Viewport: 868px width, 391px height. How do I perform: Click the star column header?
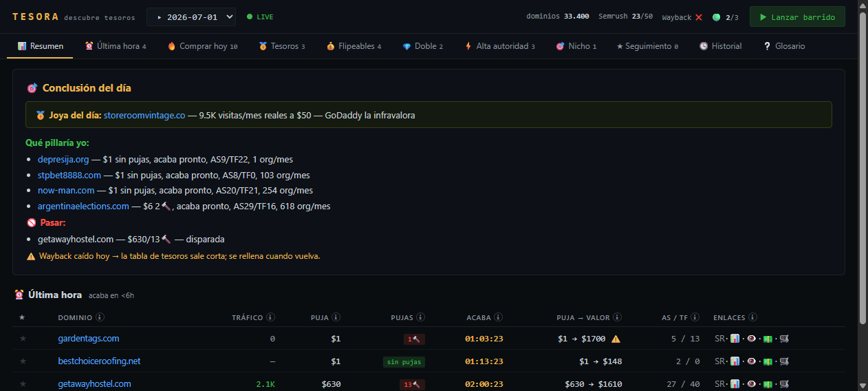pyautogui.click(x=22, y=317)
